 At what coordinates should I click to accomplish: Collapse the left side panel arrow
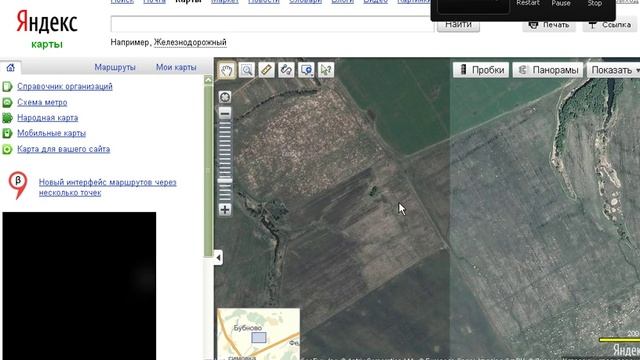click(x=218, y=258)
